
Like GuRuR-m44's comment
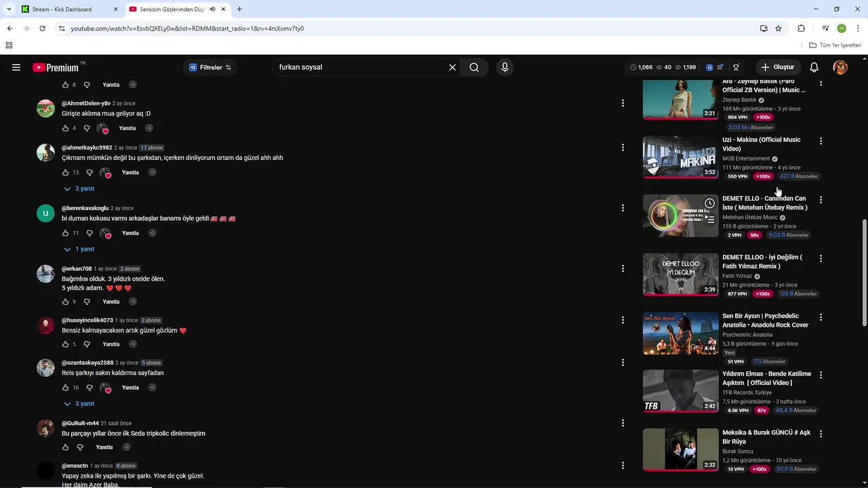(65, 447)
